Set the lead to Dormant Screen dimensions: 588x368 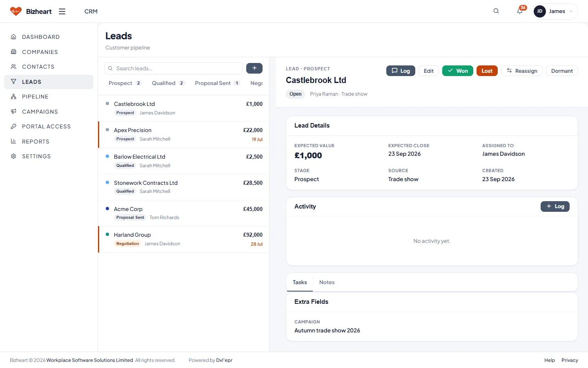click(562, 71)
